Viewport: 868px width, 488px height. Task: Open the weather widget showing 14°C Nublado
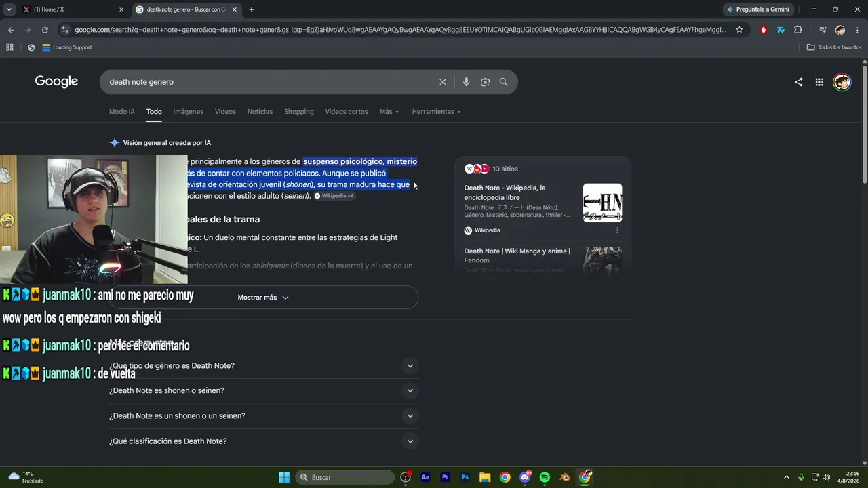click(26, 477)
